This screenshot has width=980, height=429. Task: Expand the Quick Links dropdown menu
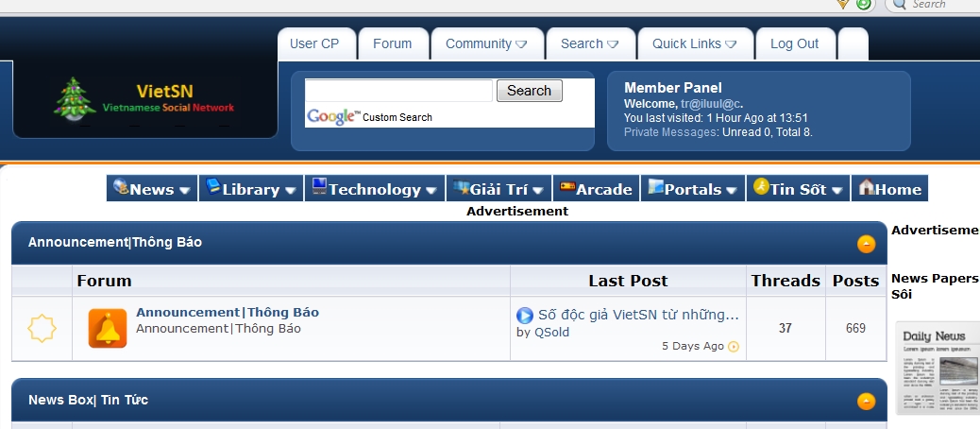695,43
